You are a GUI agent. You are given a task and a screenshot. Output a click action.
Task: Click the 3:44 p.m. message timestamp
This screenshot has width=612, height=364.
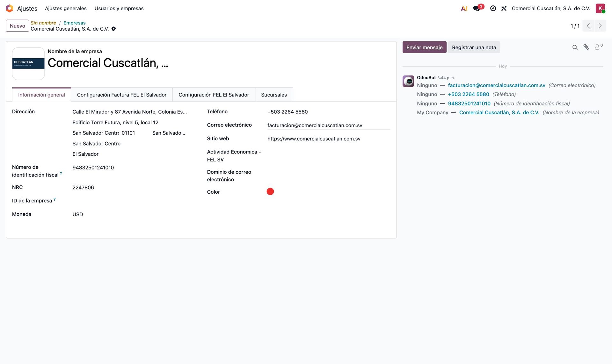point(446,78)
